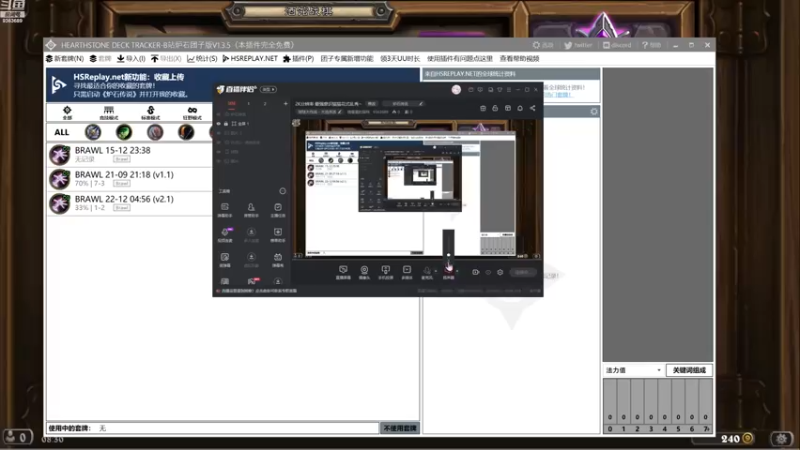
Task: Click the 240 gold counter
Action: [x=737, y=439]
